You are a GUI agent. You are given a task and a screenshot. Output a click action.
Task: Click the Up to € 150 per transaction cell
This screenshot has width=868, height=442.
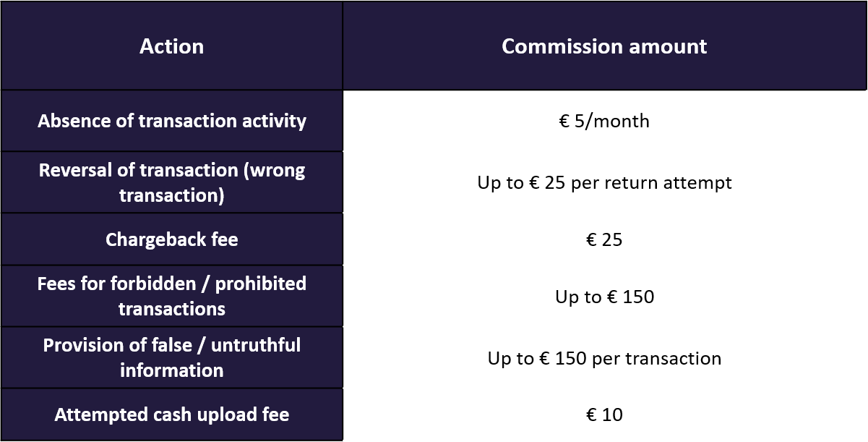point(604,358)
